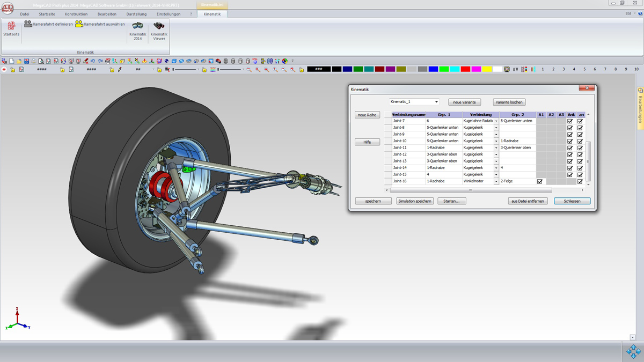Open the Datei menu tab
The image size is (644, 362).
point(25,14)
